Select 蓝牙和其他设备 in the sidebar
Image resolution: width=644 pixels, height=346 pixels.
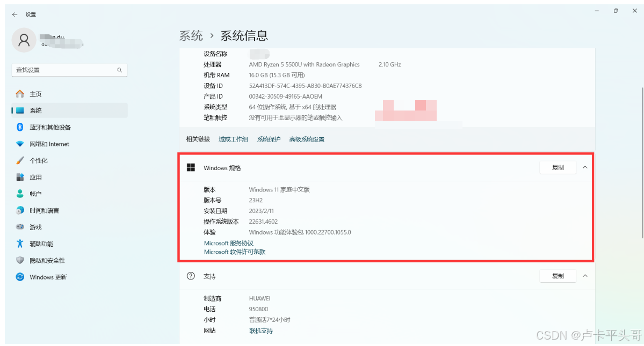tap(69, 127)
